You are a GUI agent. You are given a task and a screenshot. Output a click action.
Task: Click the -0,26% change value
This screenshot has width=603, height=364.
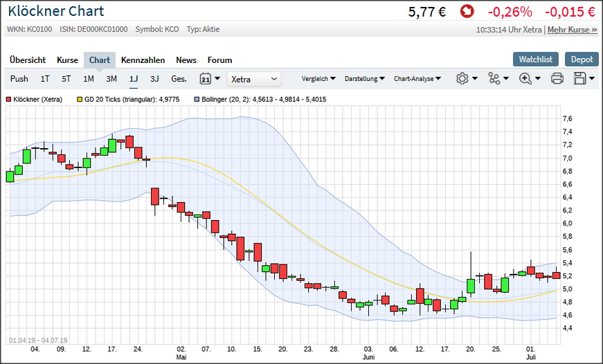[510, 12]
